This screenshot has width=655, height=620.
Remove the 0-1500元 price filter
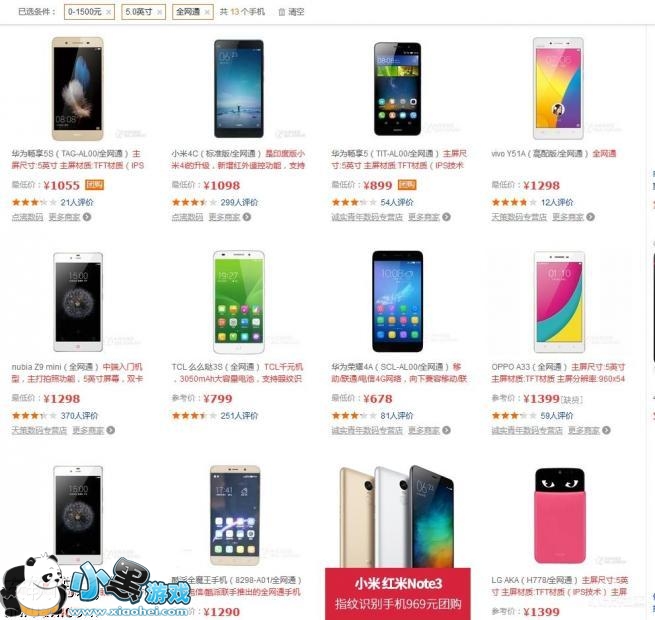click(x=109, y=12)
